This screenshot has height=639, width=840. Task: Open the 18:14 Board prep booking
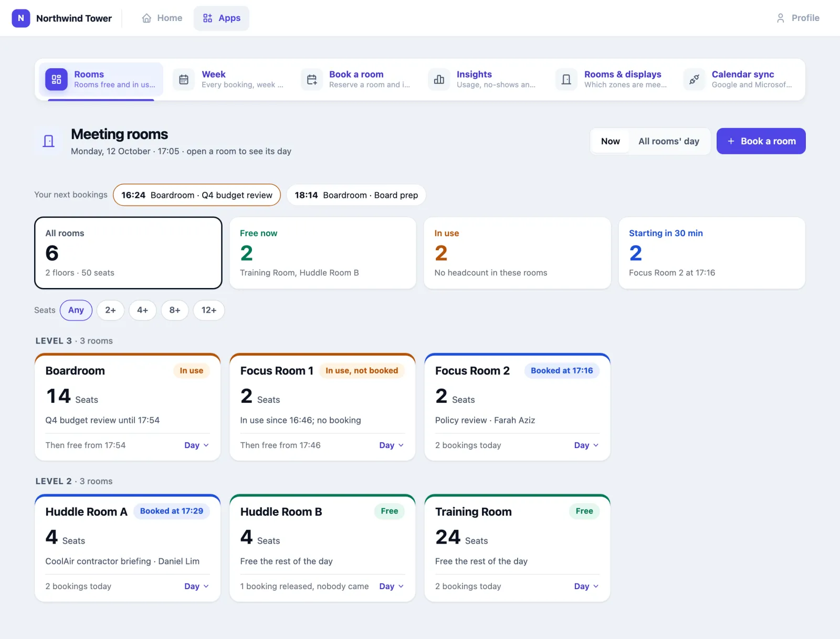(356, 195)
